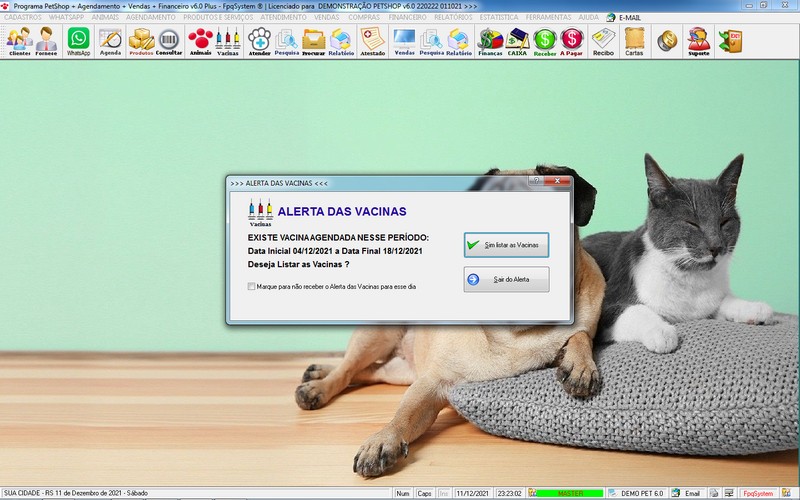Open the ESTATÍSTICA menu
The image size is (800, 500).
[498, 17]
